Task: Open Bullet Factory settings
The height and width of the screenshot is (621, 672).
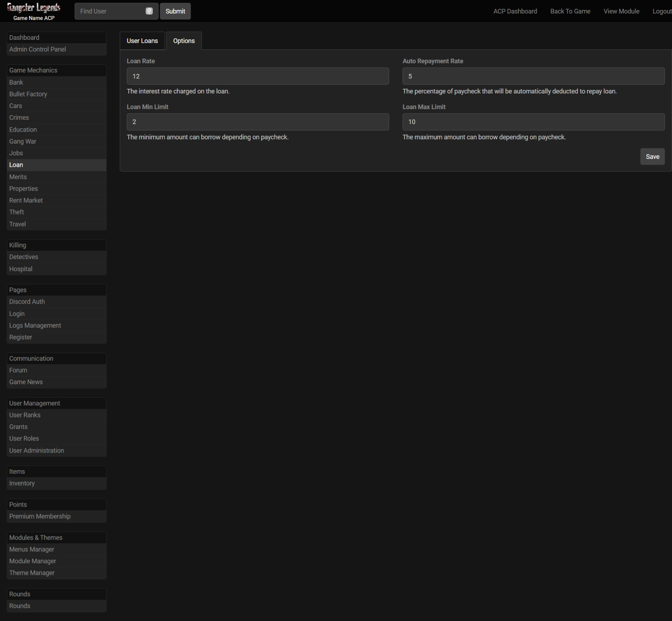Action: [x=28, y=94]
